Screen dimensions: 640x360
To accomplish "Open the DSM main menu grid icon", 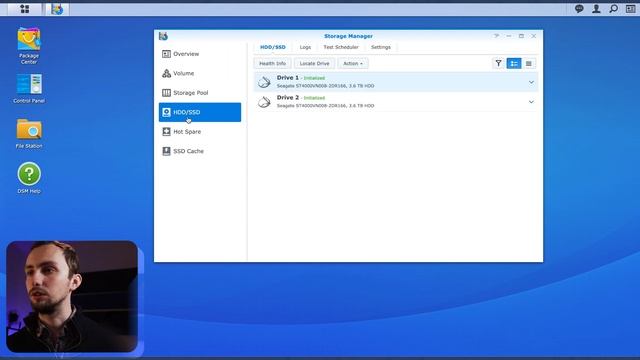I will (24, 9).
